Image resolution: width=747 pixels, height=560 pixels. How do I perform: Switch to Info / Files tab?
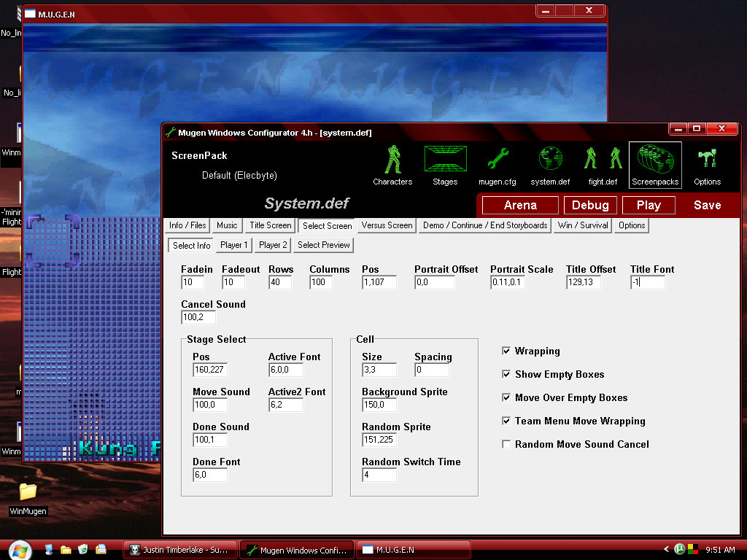click(x=187, y=225)
